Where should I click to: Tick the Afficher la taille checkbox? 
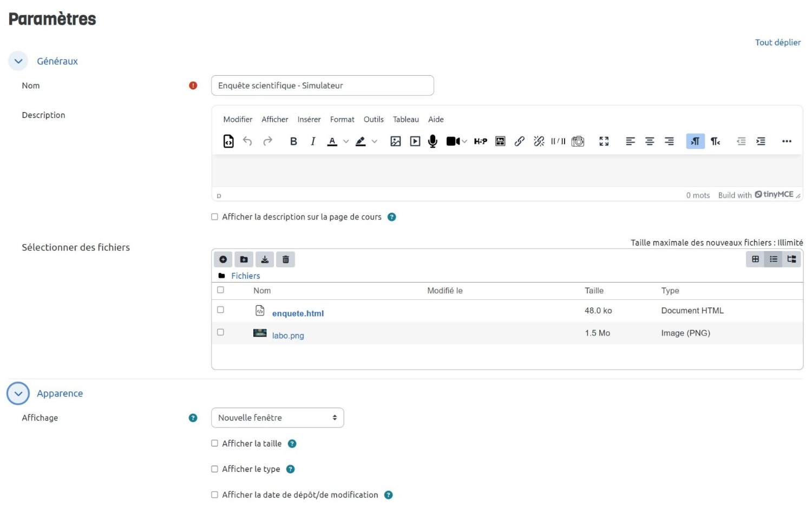(x=215, y=443)
